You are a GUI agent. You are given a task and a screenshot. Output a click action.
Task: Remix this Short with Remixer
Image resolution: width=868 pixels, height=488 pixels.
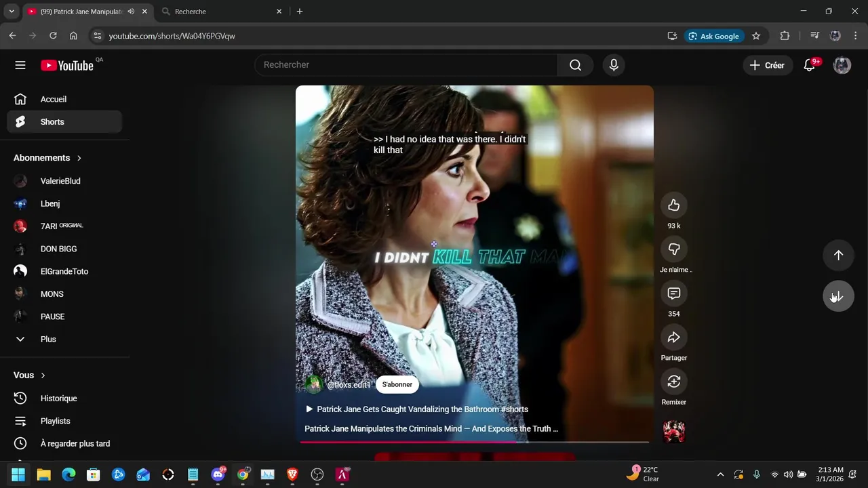[674, 382]
